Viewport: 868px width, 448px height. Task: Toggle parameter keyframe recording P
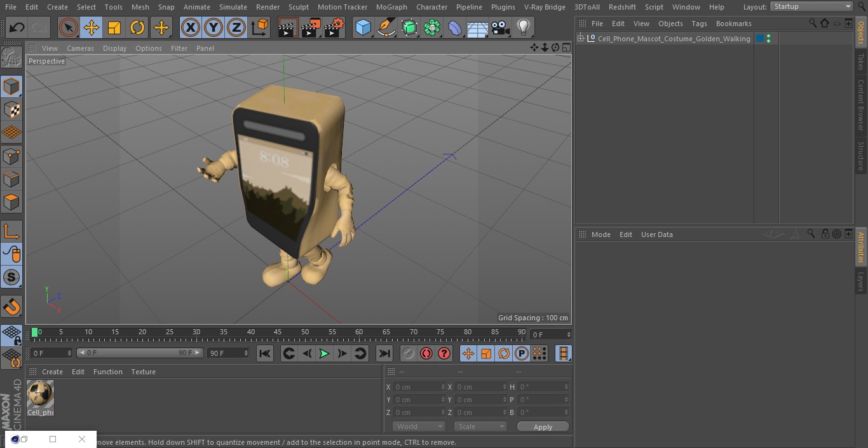pos(522,353)
